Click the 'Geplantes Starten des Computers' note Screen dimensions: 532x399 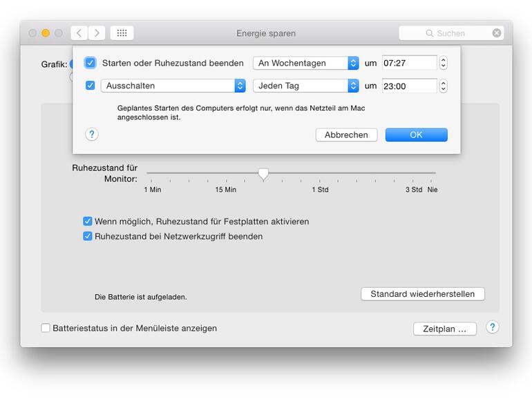241,113
